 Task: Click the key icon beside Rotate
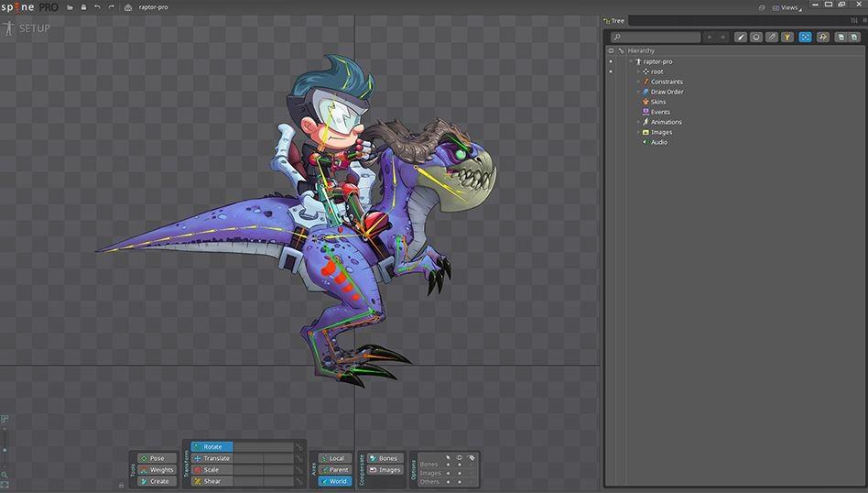[x=298, y=446]
